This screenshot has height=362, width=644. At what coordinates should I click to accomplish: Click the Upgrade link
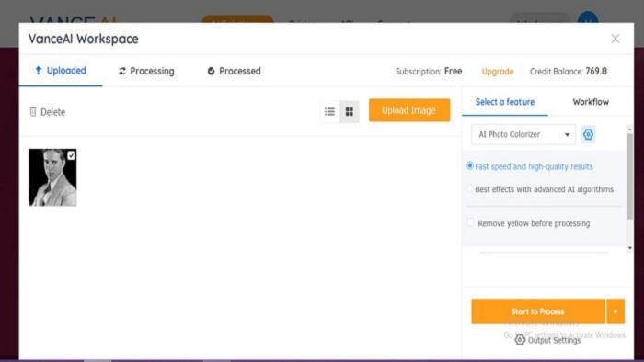(x=498, y=72)
